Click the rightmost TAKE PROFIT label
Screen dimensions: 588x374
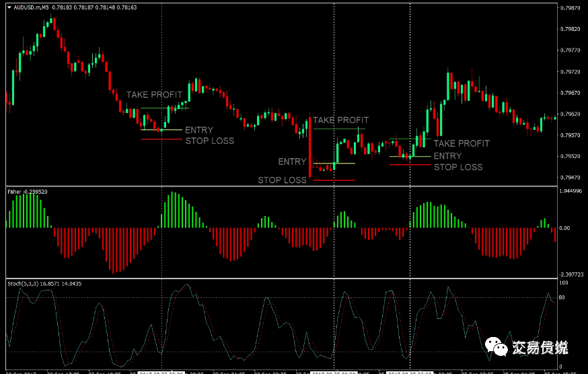tap(461, 143)
